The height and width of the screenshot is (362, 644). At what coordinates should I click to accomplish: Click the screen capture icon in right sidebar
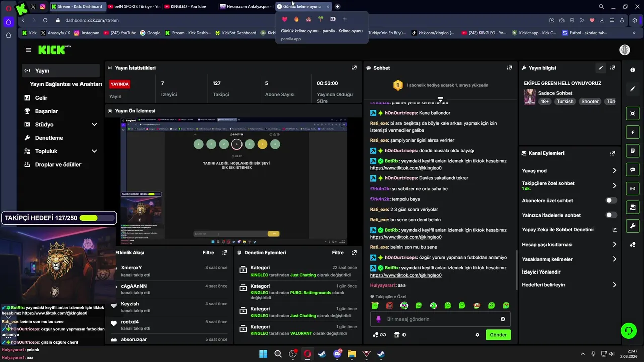coord(633,114)
